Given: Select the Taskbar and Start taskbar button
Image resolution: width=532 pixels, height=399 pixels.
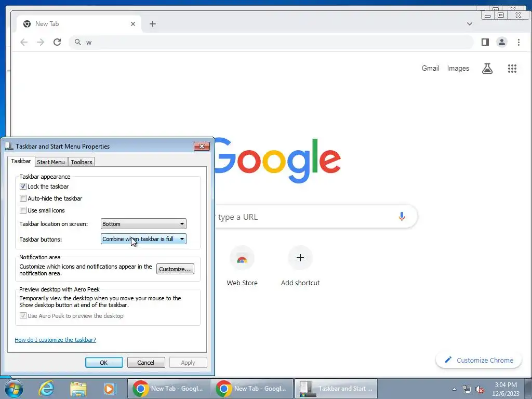Looking at the screenshot, I should (336, 389).
